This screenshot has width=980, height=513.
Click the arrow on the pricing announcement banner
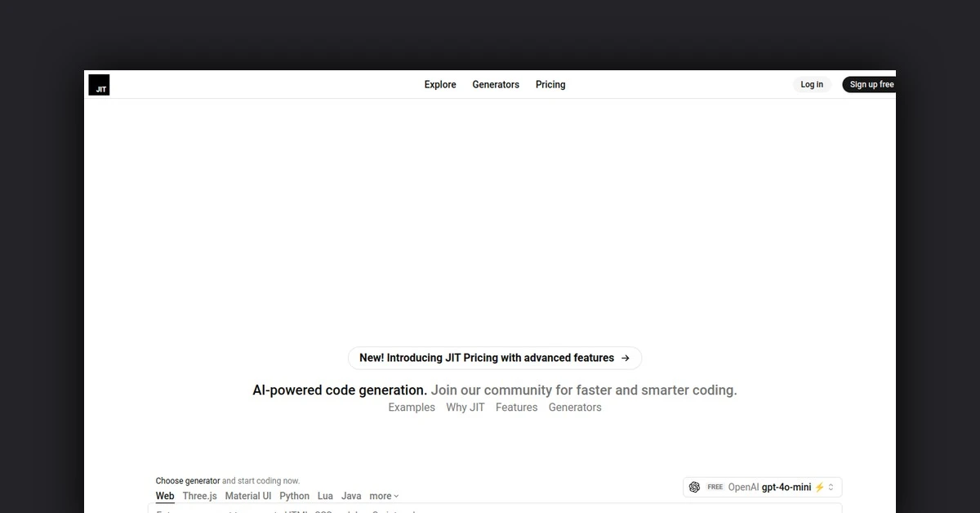click(625, 358)
